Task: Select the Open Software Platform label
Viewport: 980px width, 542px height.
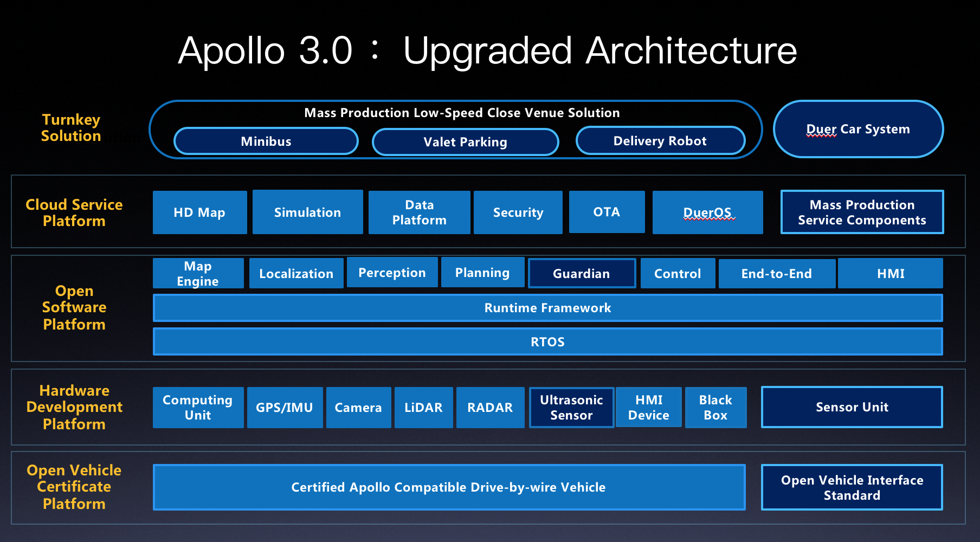Action: click(x=74, y=307)
